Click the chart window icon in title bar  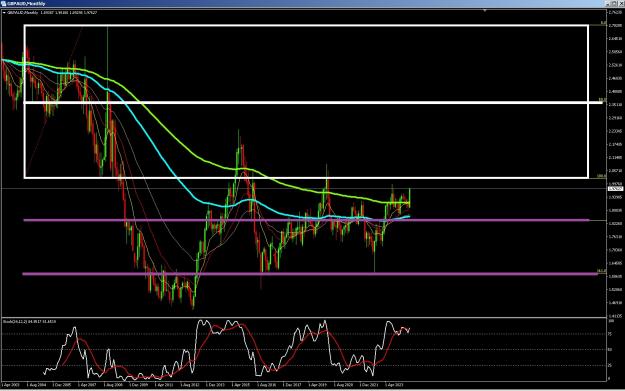point(4,4)
